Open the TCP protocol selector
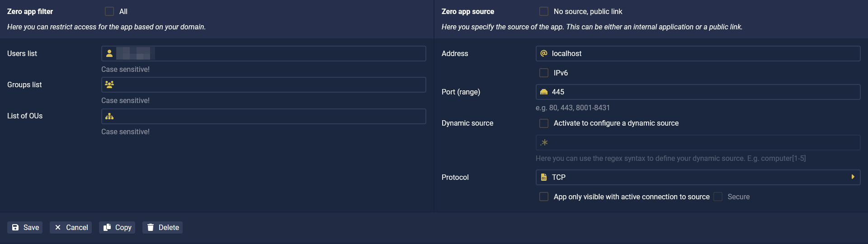The height and width of the screenshot is (244, 868). point(698,177)
